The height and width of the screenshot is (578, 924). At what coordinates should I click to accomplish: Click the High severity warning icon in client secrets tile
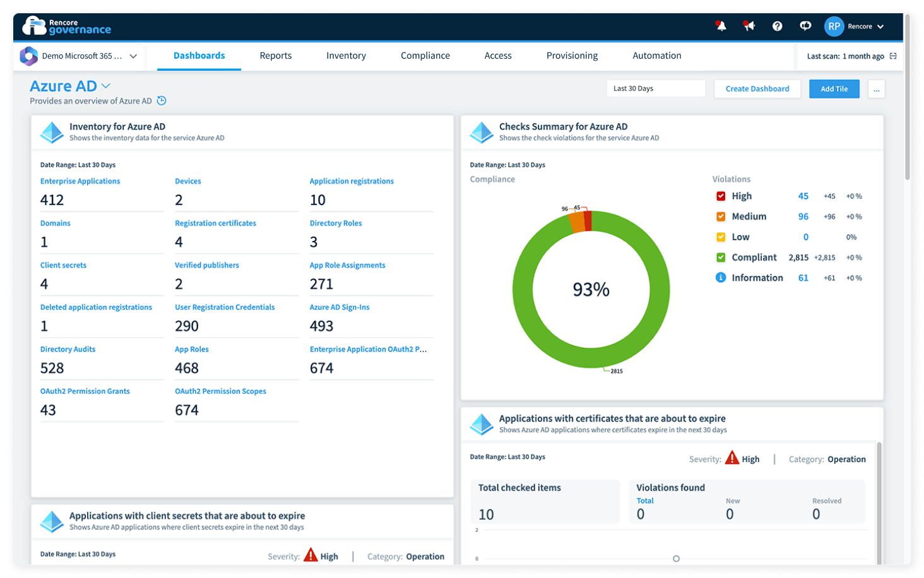point(311,555)
